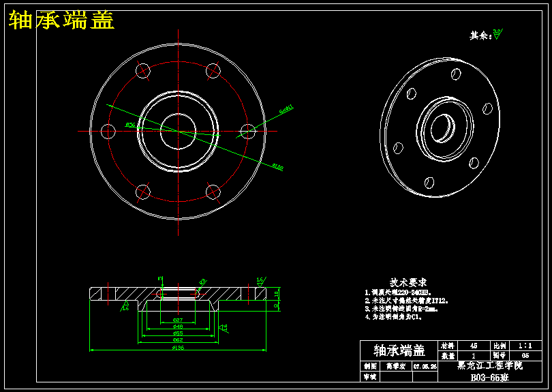The image size is (552, 392).
Task: Click the Ø27 dimension text
Action: (x=178, y=320)
